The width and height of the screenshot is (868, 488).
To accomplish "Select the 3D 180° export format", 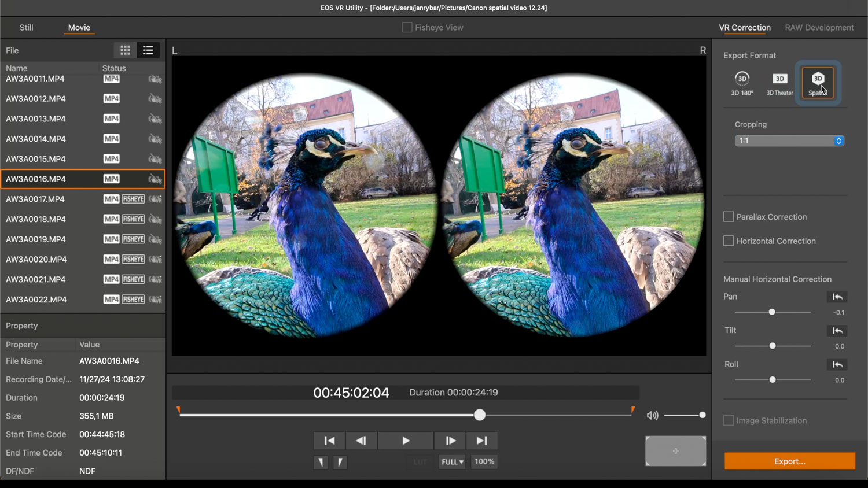I will [742, 83].
